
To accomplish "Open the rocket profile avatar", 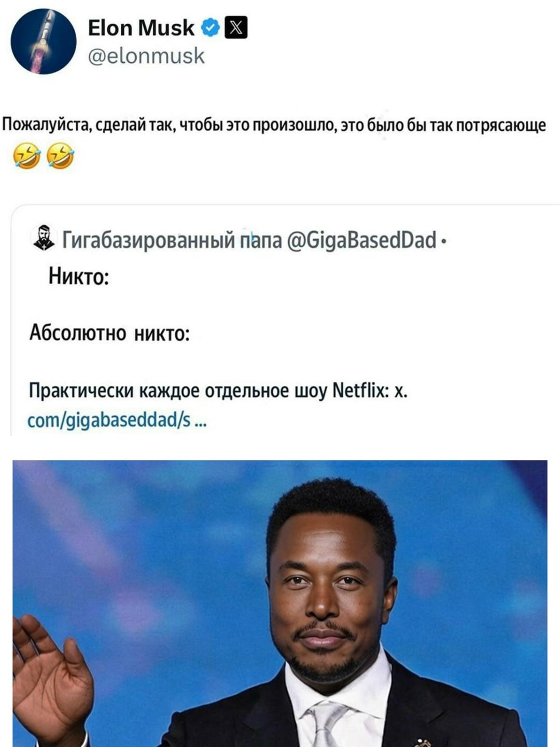I will tap(44, 41).
